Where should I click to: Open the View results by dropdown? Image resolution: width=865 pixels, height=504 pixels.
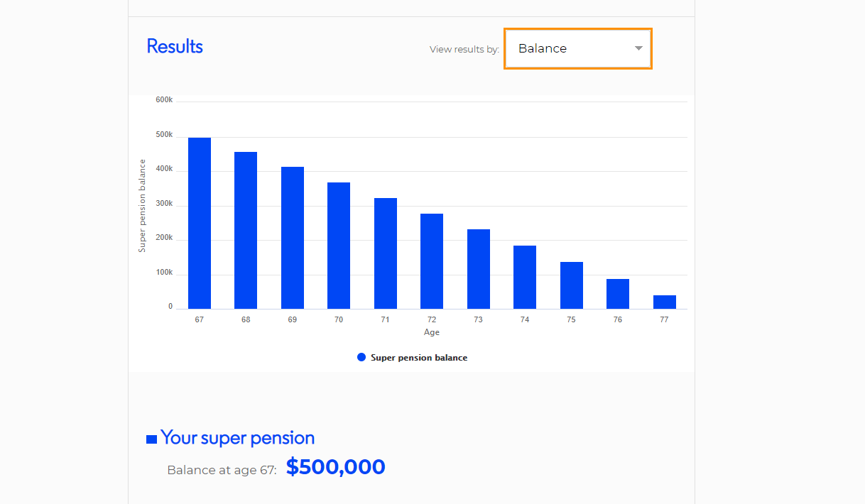click(578, 48)
